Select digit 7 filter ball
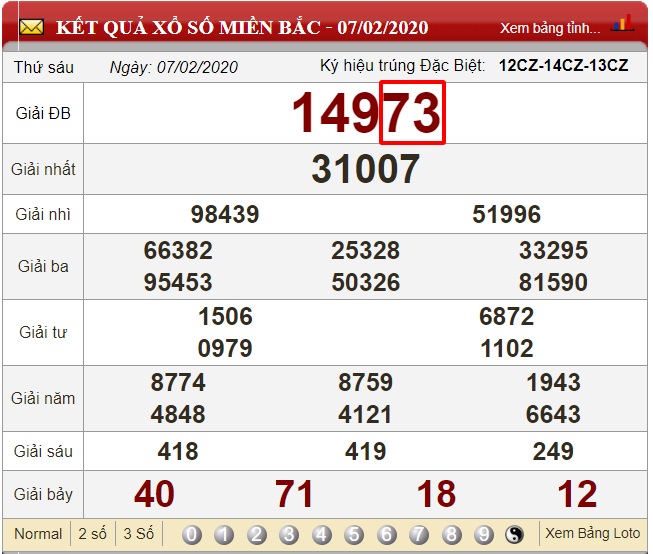This screenshot has height=554, width=653. coord(419,534)
